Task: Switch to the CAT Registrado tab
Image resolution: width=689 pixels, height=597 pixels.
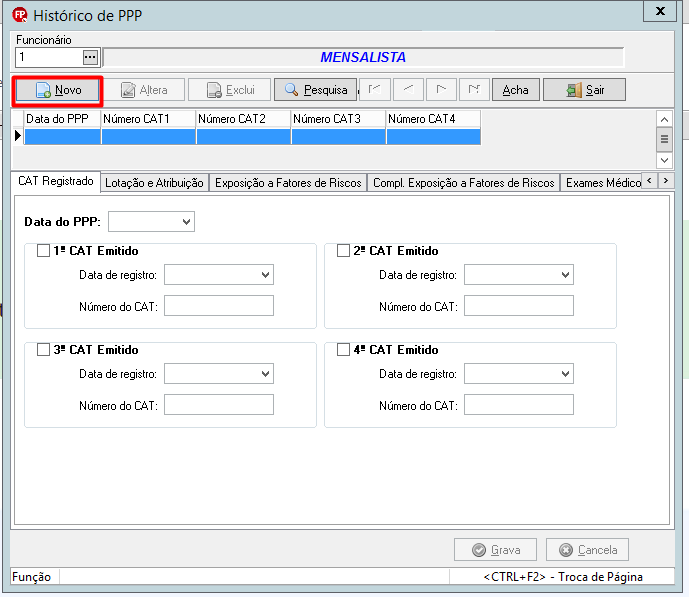Action: click(x=56, y=181)
